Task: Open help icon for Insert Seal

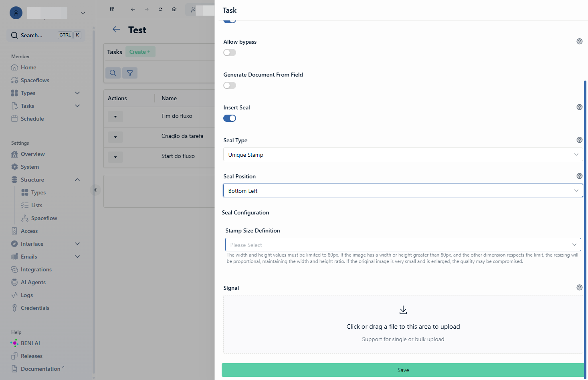Action: 580,107
